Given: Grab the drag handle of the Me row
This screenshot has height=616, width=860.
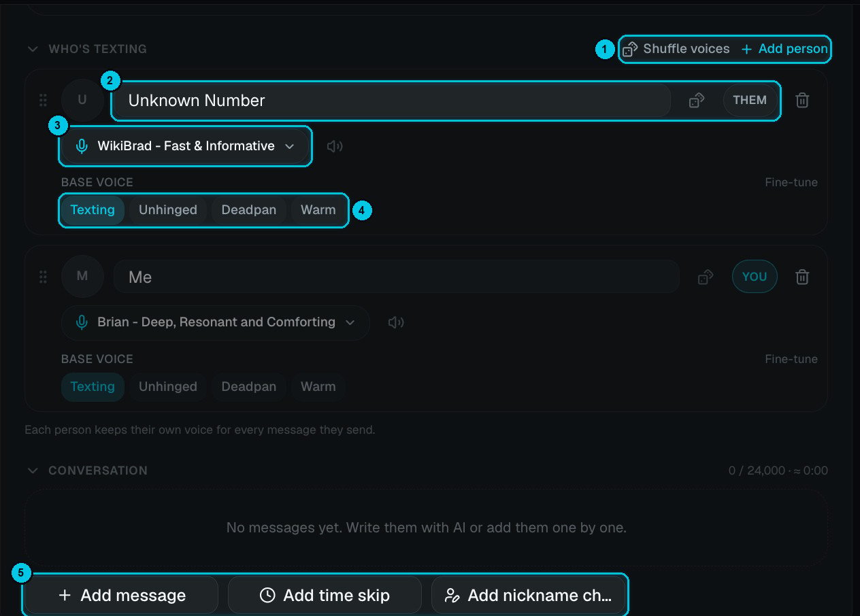Looking at the screenshot, I should coord(43,277).
